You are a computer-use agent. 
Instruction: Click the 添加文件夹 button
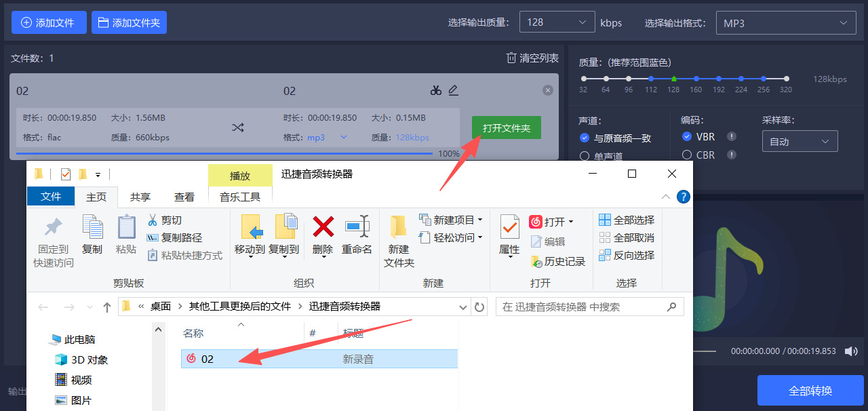click(129, 22)
